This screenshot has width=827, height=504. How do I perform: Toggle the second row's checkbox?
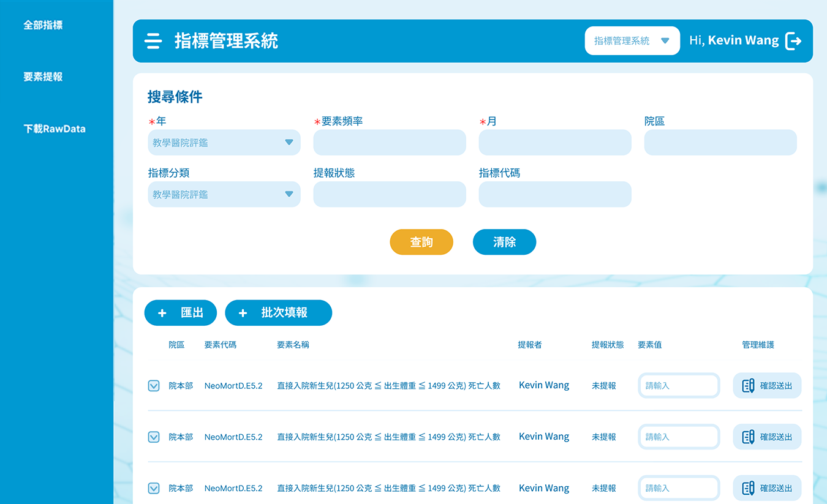coord(154,437)
